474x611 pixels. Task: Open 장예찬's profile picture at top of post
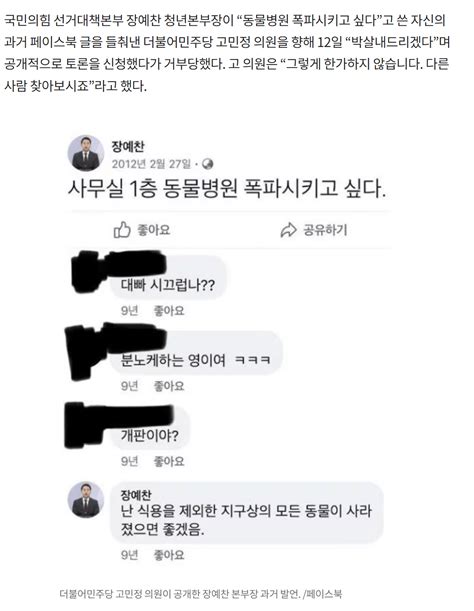pos(86,154)
